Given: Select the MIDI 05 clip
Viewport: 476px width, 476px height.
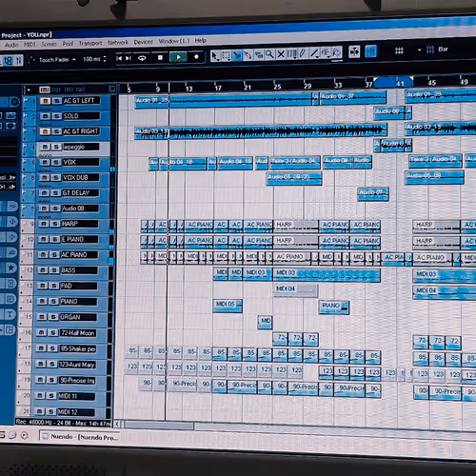Looking at the screenshot, I should point(228,306).
